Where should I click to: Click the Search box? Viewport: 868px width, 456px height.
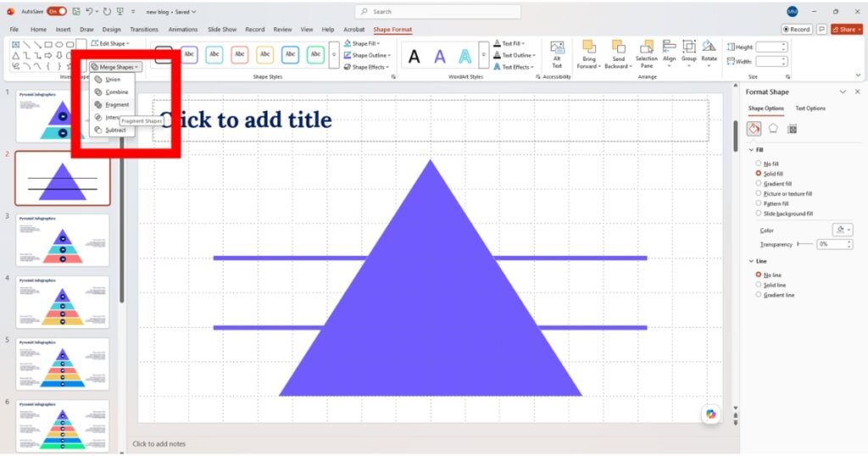click(x=438, y=12)
